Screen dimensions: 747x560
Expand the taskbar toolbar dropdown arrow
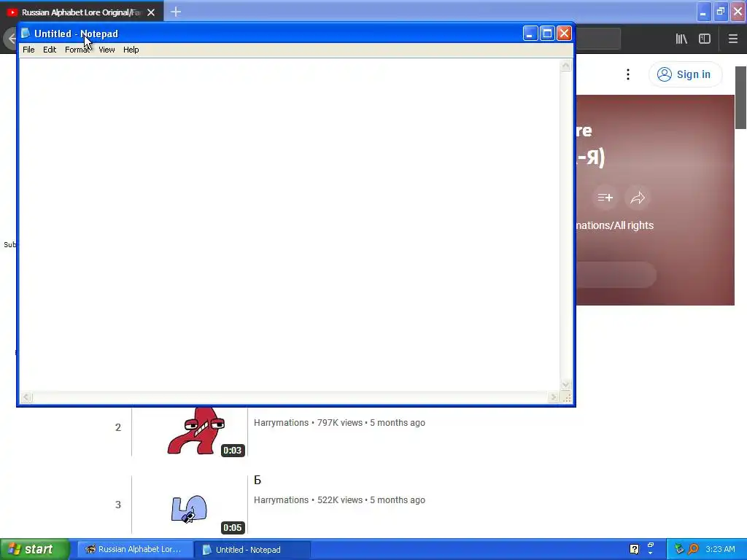651,554
